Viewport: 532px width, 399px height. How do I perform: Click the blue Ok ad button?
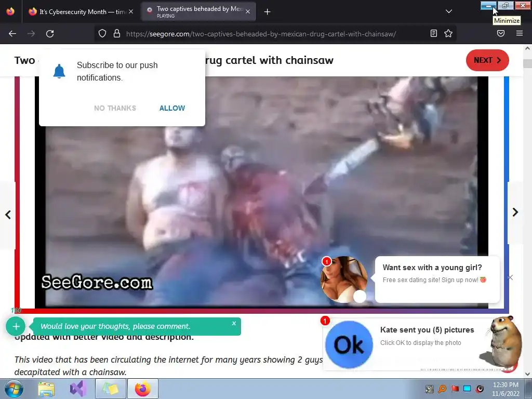pyautogui.click(x=349, y=345)
